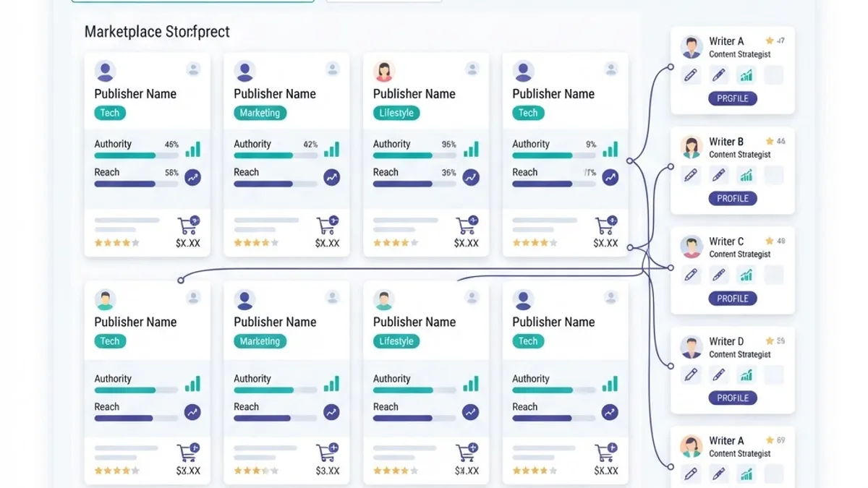Open the green chart icon on Writer C's card
This screenshot has width=868, height=488.
746,275
